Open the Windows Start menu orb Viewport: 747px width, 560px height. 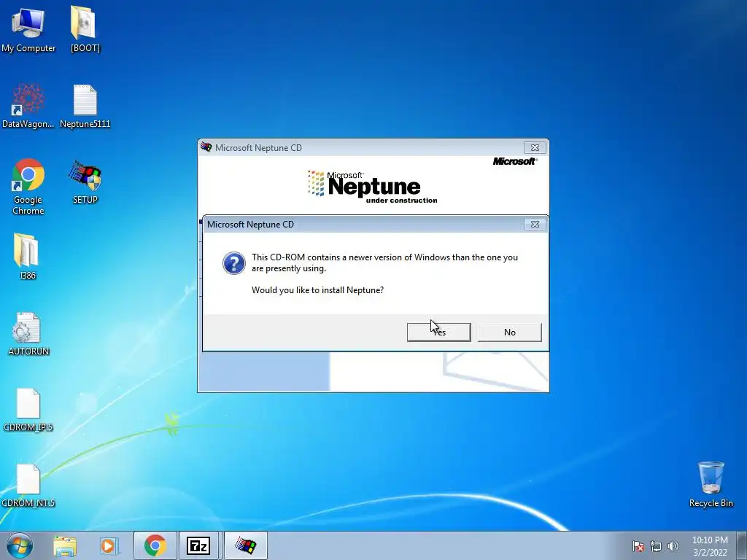20,545
